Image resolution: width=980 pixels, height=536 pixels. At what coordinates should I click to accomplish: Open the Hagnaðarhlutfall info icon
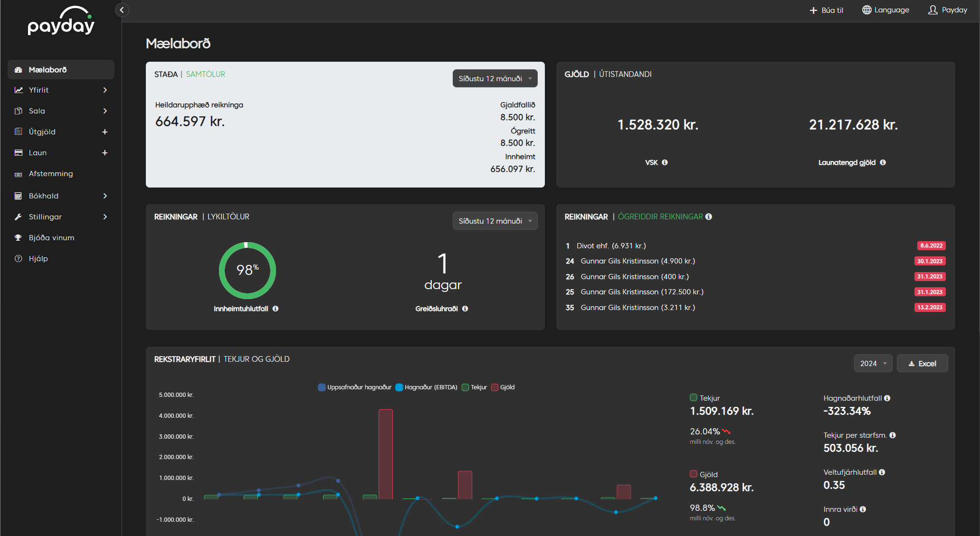(887, 398)
